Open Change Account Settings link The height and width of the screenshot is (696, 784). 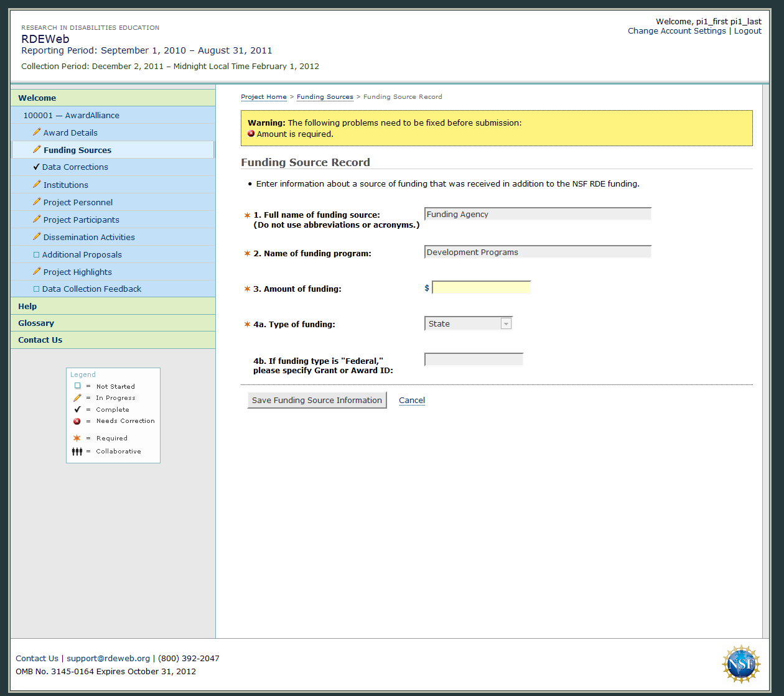point(676,31)
